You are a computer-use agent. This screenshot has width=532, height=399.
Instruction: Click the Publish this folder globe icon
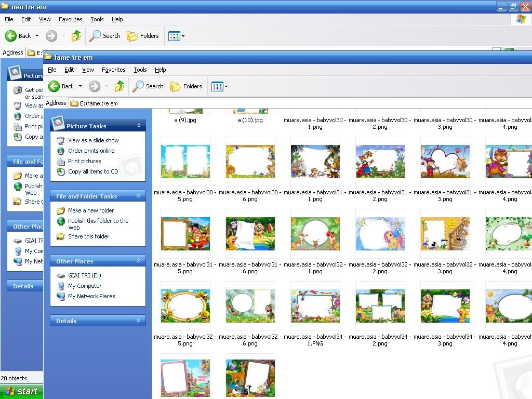61,221
